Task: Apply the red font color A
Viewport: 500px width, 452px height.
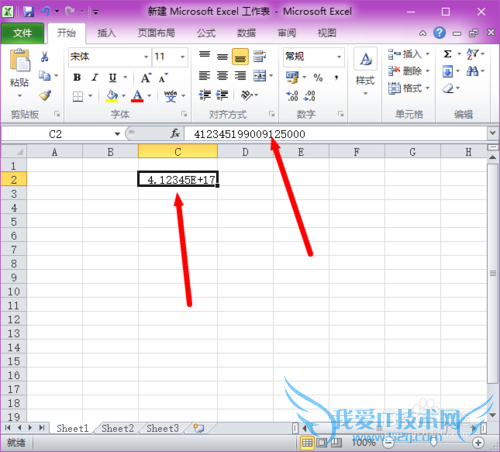Action: click(x=137, y=96)
